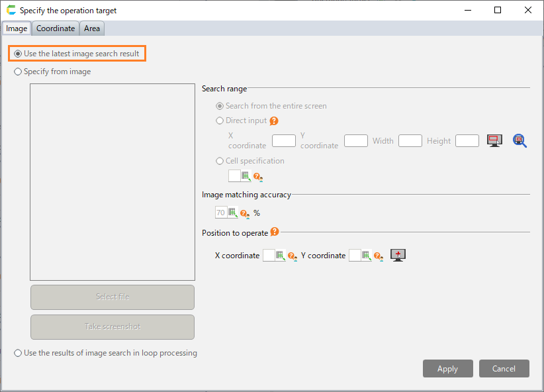Click the Take screenshot button
This screenshot has height=392, width=544.
click(113, 326)
